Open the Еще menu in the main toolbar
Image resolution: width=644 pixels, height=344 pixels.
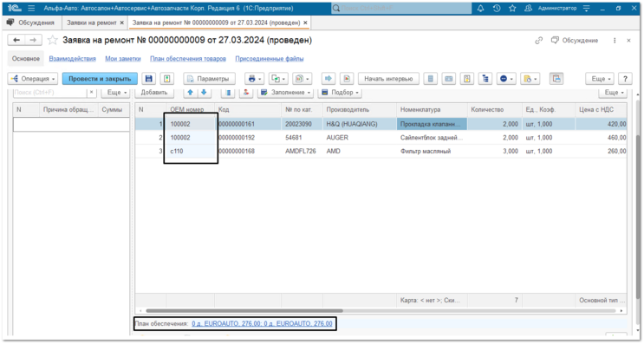coord(600,78)
